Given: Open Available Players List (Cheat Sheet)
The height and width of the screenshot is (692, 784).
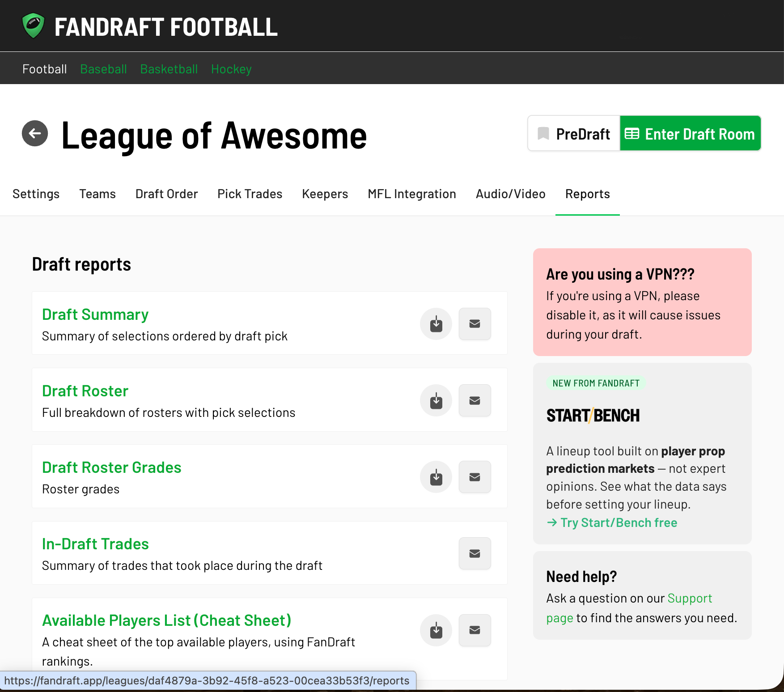Looking at the screenshot, I should 167,621.
